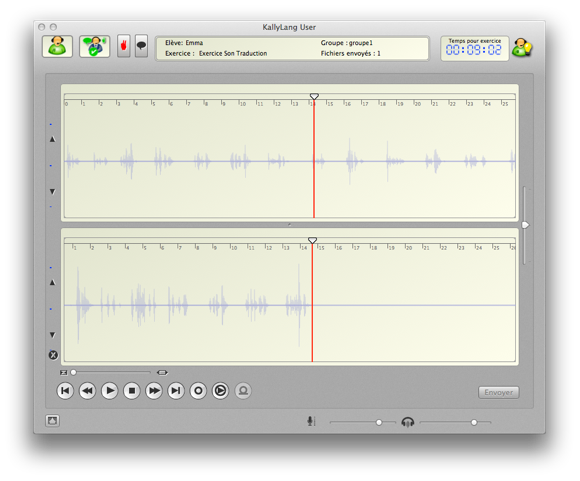Stop the audio playback
Image resolution: width=580 pixels, height=481 pixels.
coord(132,391)
